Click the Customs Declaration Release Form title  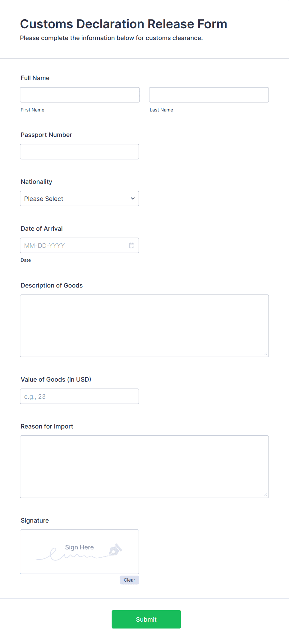coord(123,24)
